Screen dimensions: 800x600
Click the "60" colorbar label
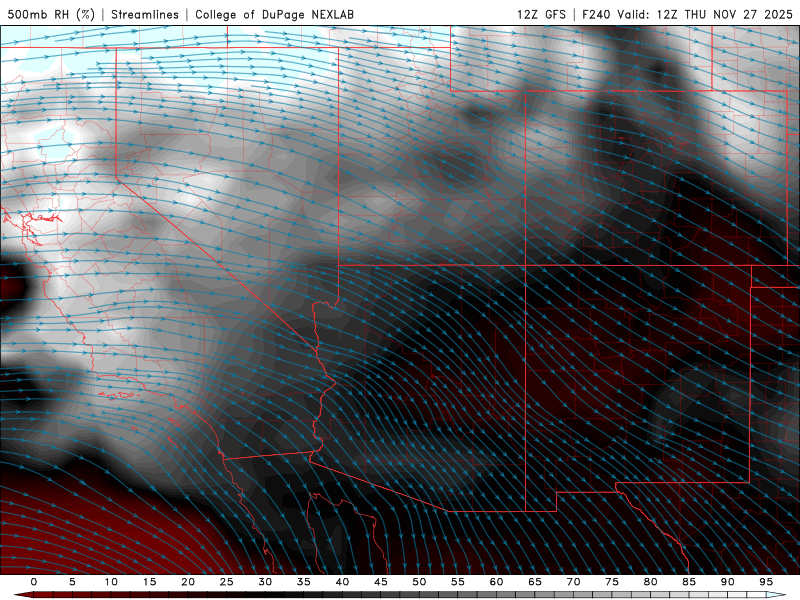pyautogui.click(x=496, y=582)
